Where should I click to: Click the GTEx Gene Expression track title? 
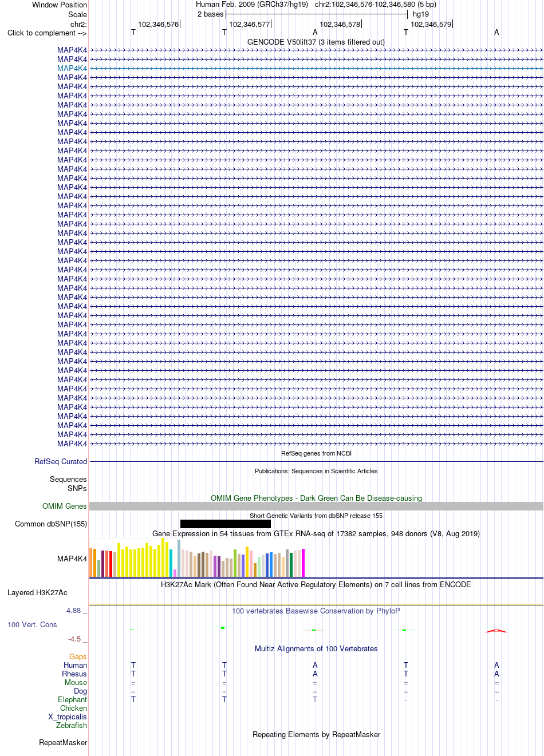pyautogui.click(x=316, y=533)
